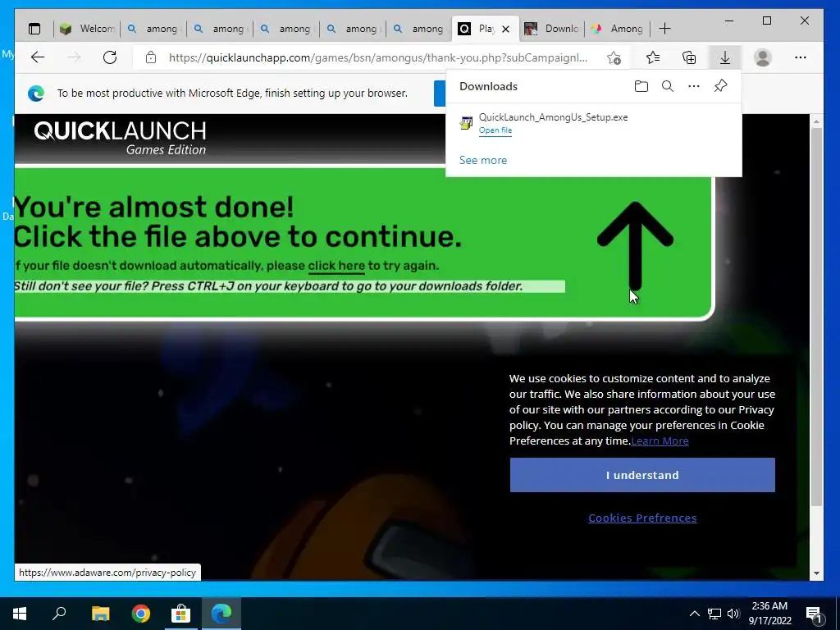Image resolution: width=840 pixels, height=630 pixels.
Task: Open Microsoft Store from taskbar
Action: pos(181,614)
